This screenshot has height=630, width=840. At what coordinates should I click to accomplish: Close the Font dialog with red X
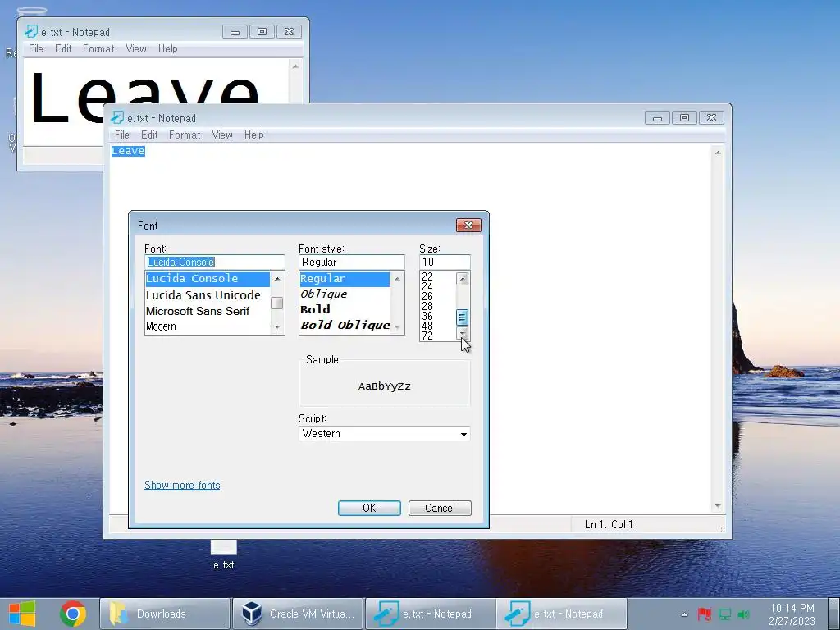point(468,225)
